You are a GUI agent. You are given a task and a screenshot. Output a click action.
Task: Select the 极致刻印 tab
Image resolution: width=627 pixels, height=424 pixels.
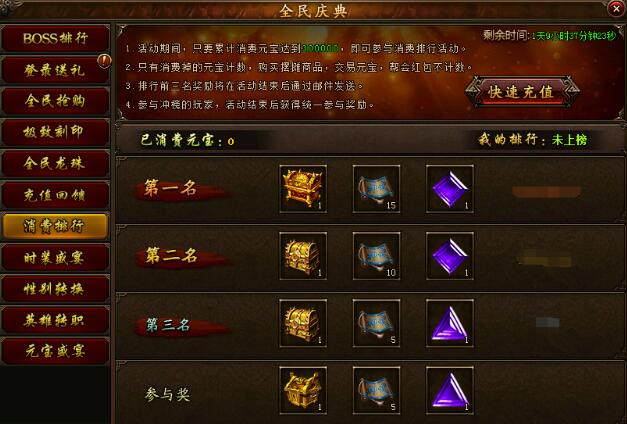pos(55,132)
